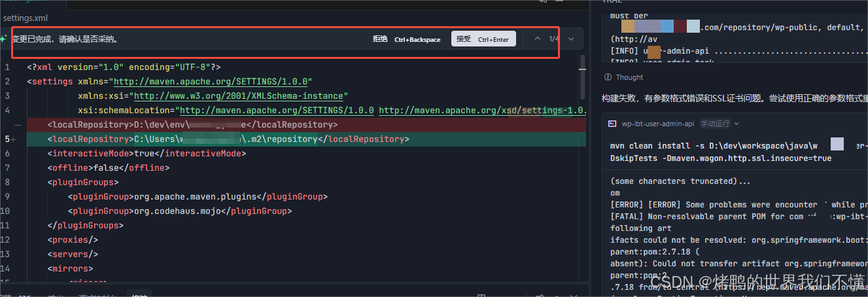Click the plus marker beside line 5

(x=14, y=139)
